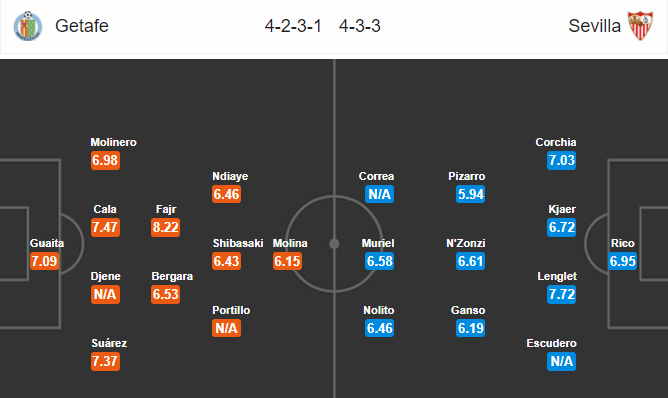Open the Getafe team name link

82,26
